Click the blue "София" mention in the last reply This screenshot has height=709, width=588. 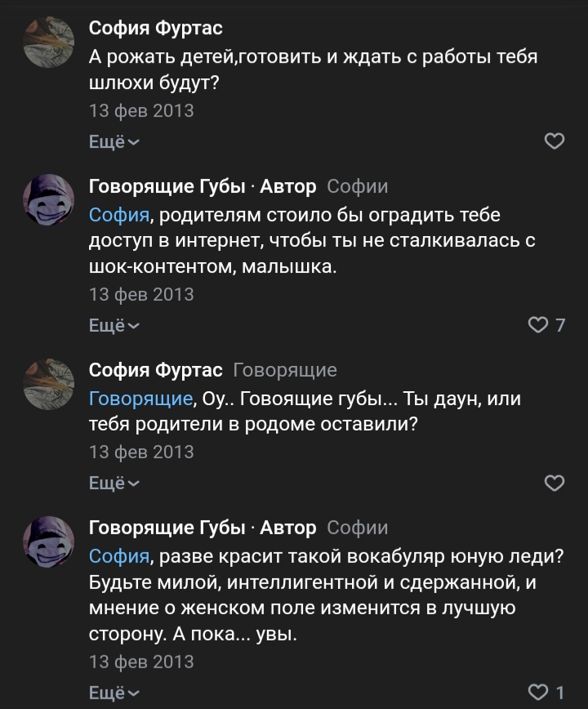coord(119,557)
